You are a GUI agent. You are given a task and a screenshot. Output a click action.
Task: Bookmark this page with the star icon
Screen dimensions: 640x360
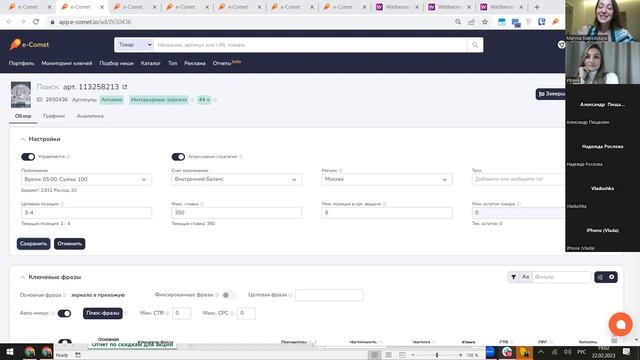click(485, 22)
